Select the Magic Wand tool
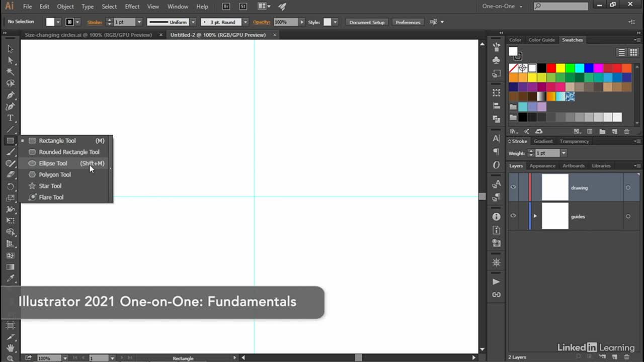This screenshot has width=644, height=362. coord(10,72)
